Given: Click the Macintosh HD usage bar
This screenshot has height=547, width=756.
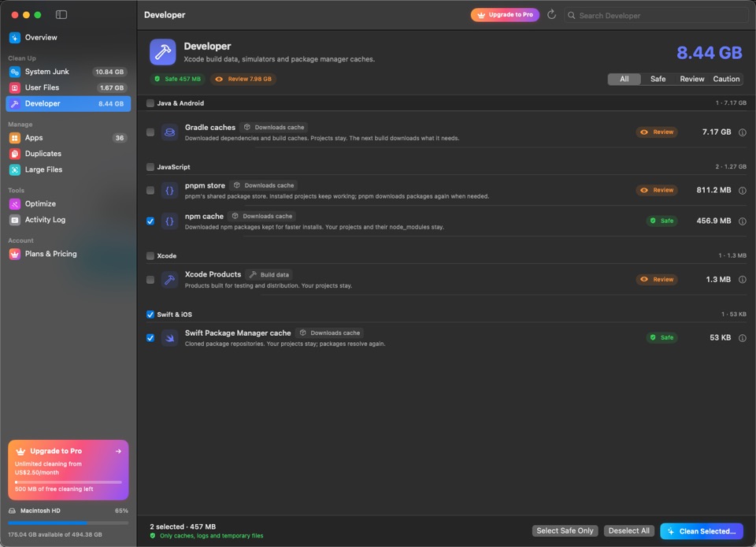Looking at the screenshot, I should (68, 523).
